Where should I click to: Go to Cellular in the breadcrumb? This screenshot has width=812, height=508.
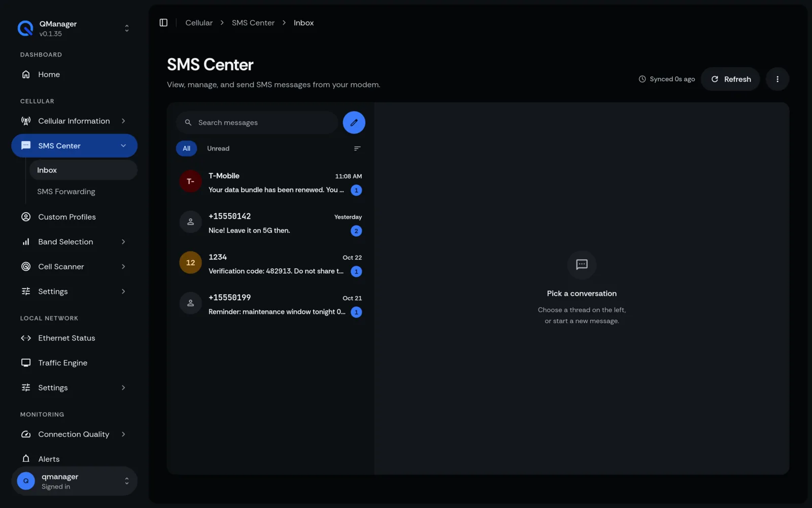(x=199, y=23)
